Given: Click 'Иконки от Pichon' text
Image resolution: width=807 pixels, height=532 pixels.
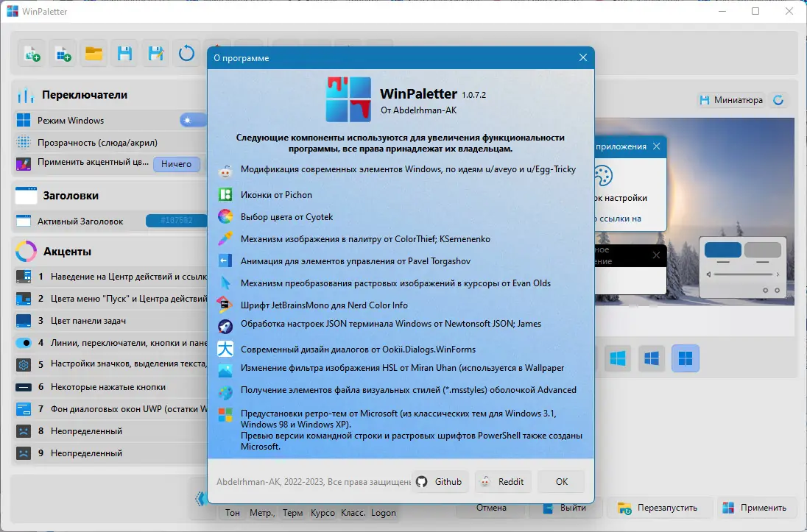Looking at the screenshot, I should pos(276,195).
